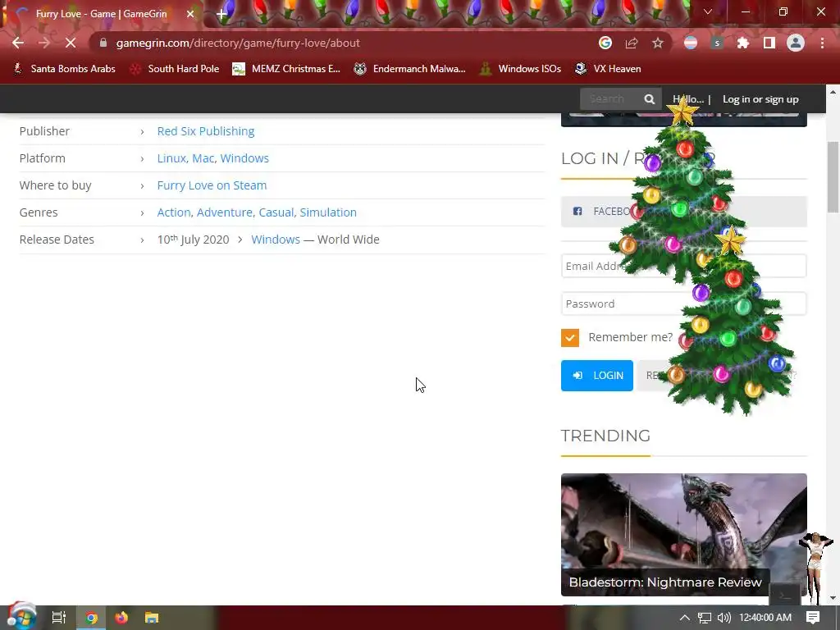
Task: Open Red Six Publishing link
Action: tap(206, 131)
